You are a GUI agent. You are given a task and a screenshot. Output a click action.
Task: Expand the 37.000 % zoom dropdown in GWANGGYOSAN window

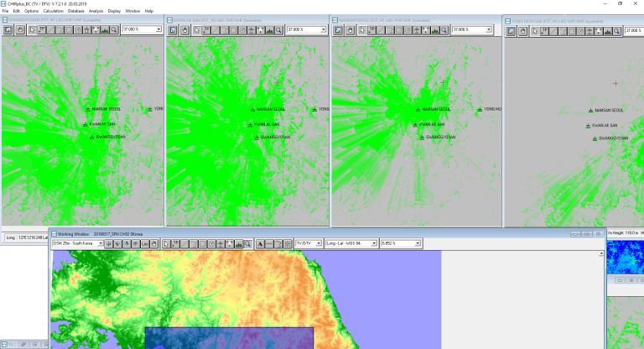(x=158, y=29)
